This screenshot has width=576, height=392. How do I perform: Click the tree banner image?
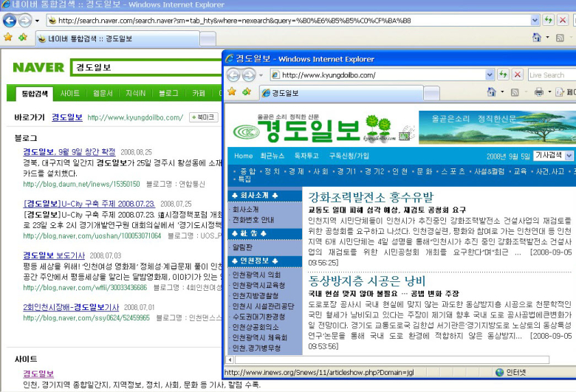[x=498, y=128]
